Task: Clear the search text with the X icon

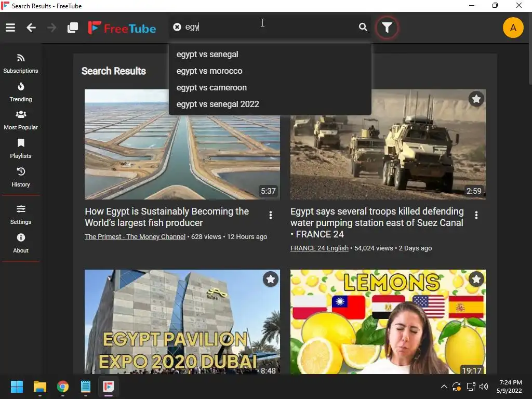Action: [177, 27]
